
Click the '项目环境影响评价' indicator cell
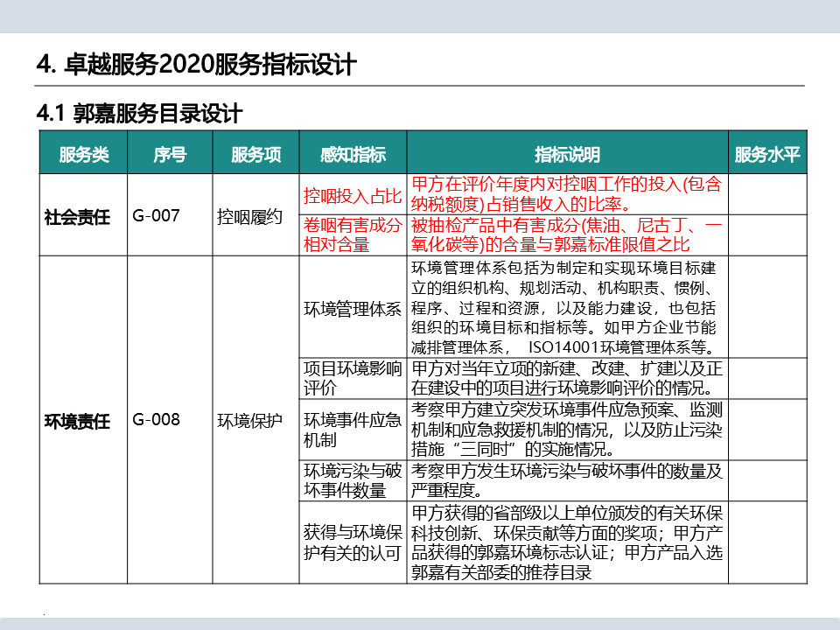(x=353, y=378)
